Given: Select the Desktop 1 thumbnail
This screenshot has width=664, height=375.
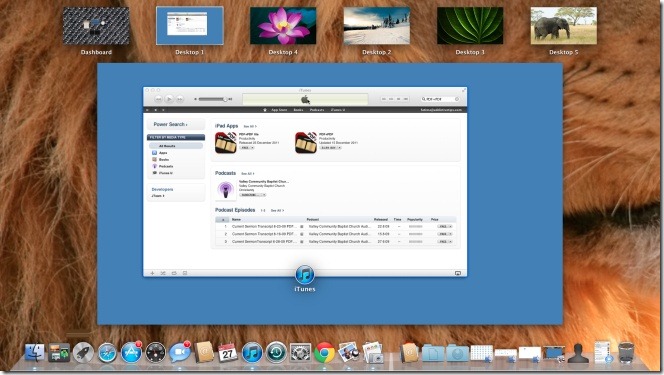Looking at the screenshot, I should pos(190,26).
